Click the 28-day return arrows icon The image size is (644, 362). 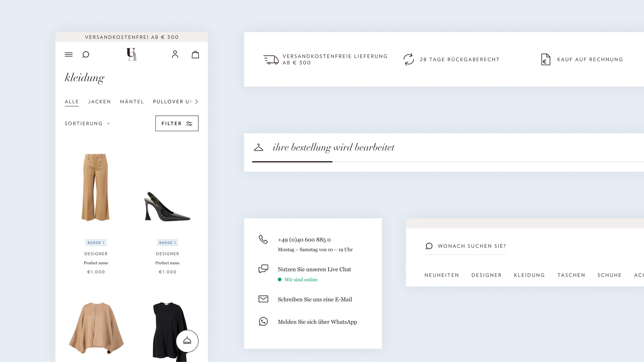[x=409, y=59]
